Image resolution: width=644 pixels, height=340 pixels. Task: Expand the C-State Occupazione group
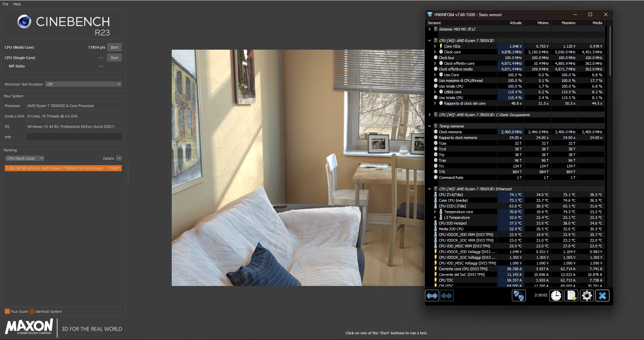point(429,115)
